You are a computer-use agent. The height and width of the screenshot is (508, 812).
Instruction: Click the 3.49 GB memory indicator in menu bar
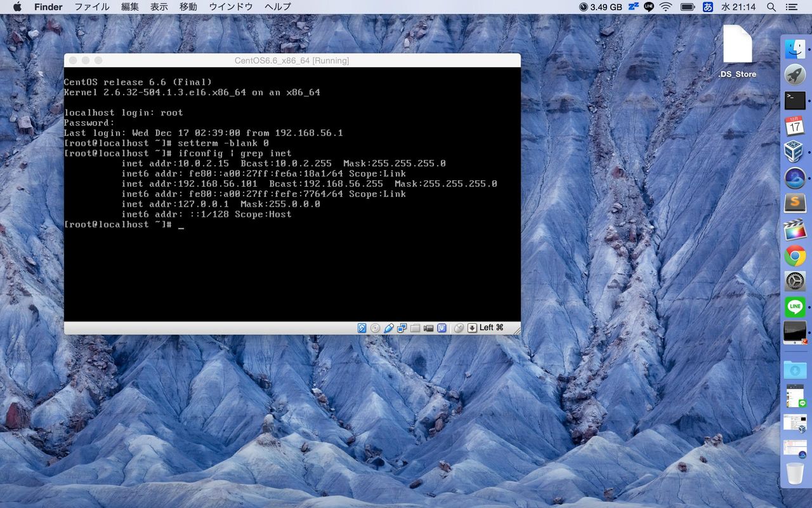click(601, 7)
